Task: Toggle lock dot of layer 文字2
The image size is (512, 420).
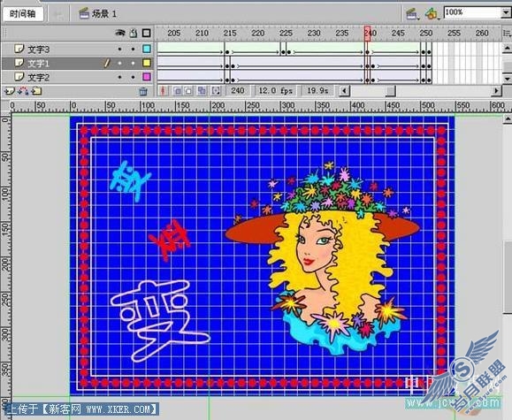Action: [133, 78]
